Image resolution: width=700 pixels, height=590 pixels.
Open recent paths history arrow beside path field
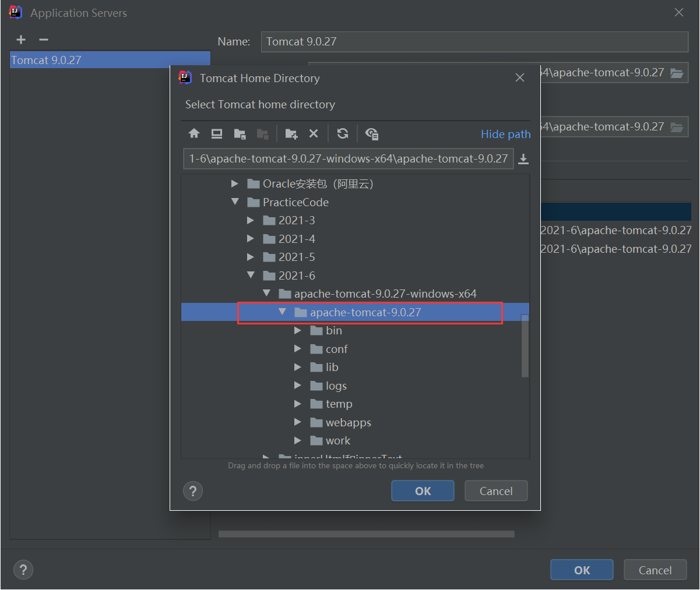[523, 158]
